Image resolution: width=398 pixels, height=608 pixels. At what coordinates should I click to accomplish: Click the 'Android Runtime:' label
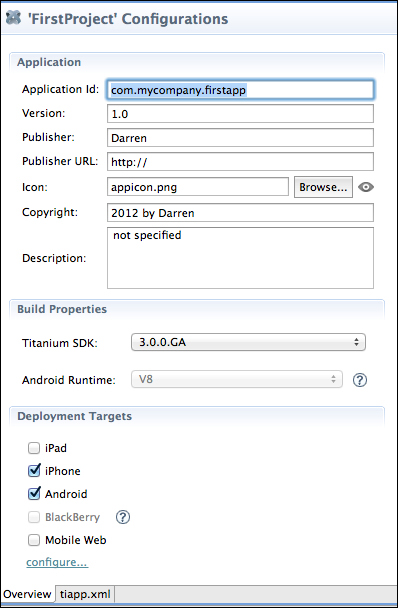69,380
